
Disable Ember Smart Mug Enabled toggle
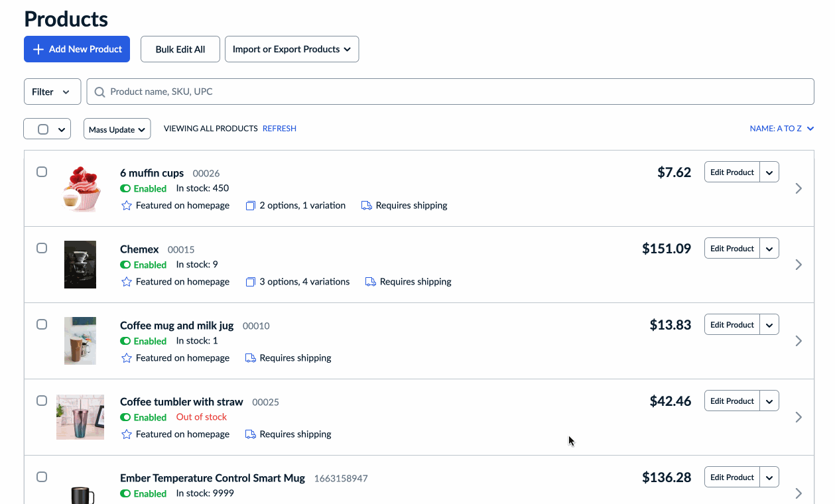[x=125, y=494]
